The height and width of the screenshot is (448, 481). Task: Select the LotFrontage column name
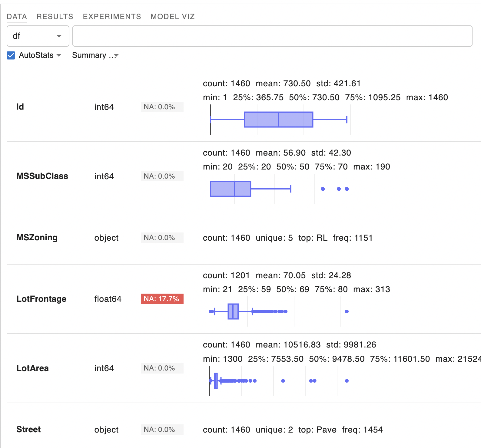(41, 299)
